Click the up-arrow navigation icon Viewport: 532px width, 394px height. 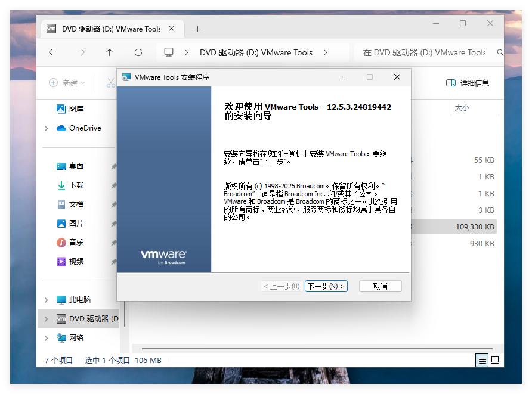[x=109, y=52]
